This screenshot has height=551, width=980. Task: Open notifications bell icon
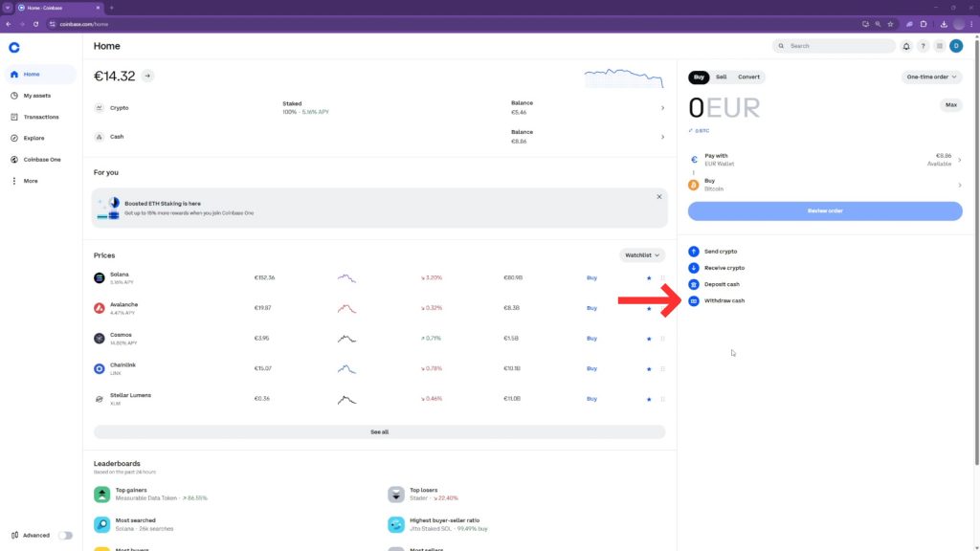[x=906, y=46]
